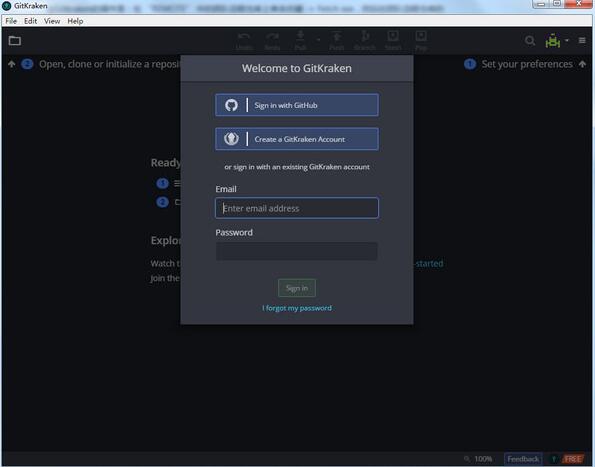Click step 2 badge under Ready heading

[x=162, y=202]
